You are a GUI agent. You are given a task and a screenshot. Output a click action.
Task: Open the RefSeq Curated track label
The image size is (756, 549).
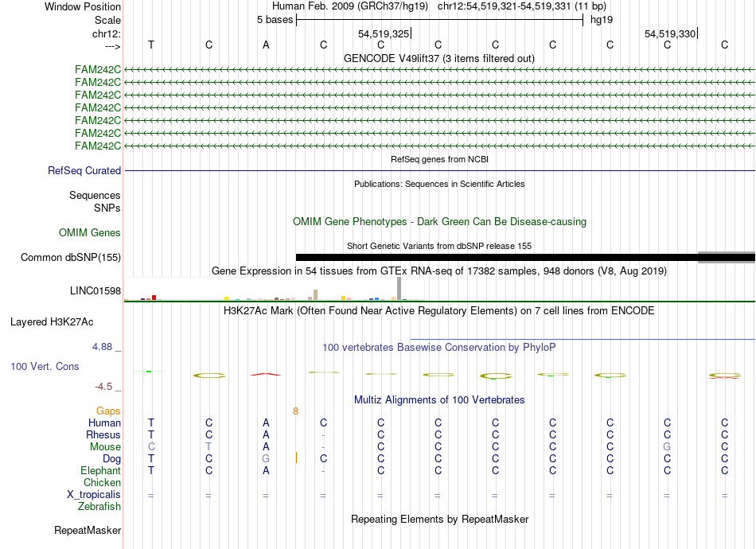click(84, 170)
